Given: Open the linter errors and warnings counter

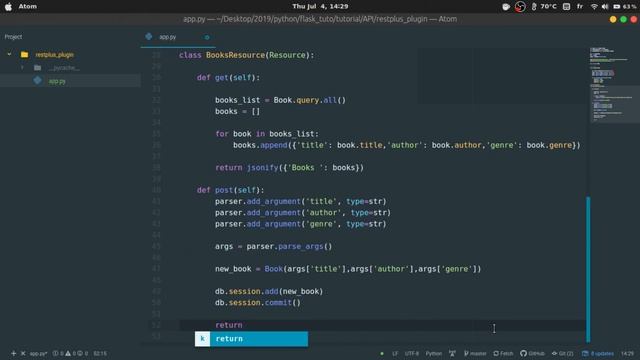Looking at the screenshot, I should (70, 353).
